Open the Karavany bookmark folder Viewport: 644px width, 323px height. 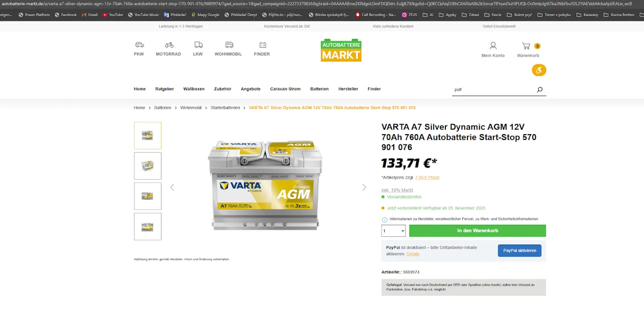(x=587, y=15)
